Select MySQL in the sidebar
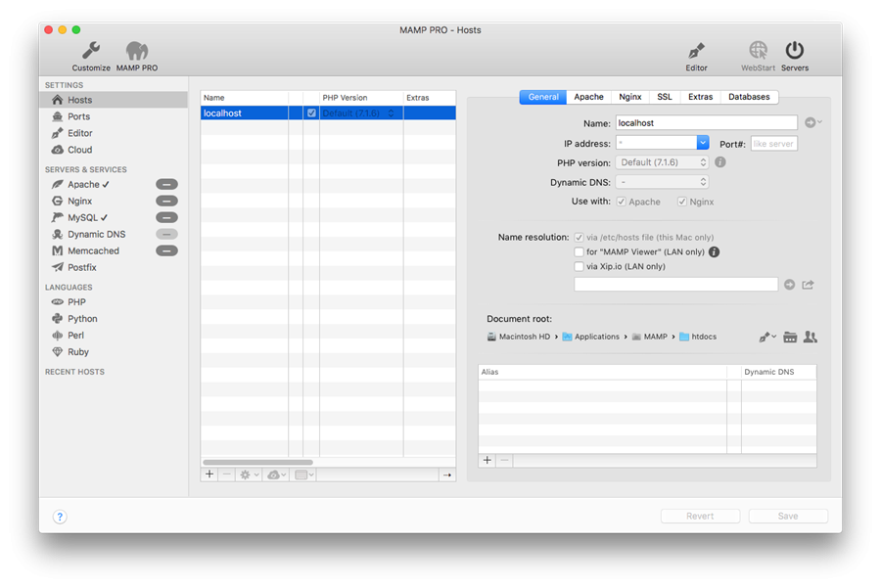This screenshot has width=881, height=588. 82,218
